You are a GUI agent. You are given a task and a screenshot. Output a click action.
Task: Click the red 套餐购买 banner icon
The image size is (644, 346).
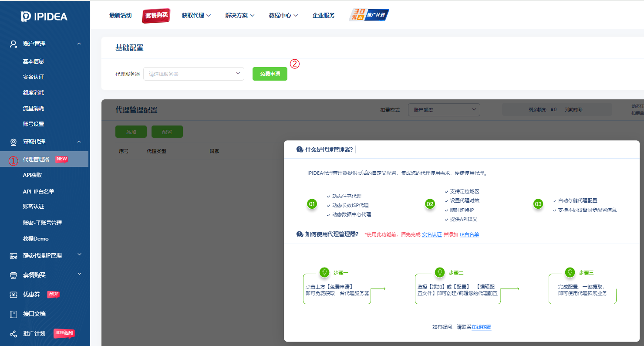click(156, 16)
